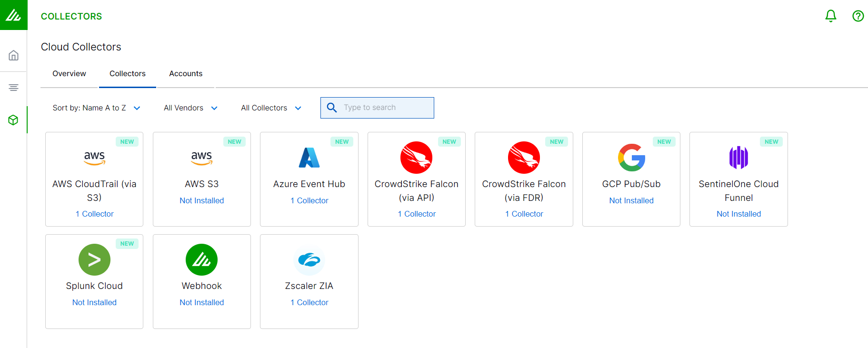Open the Not Installed link under AWS S3
Image resolution: width=868 pixels, height=348 pixels.
pyautogui.click(x=202, y=201)
